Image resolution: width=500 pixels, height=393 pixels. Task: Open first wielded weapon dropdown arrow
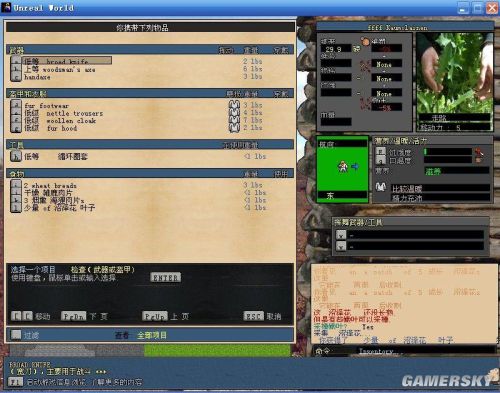[x=341, y=235]
